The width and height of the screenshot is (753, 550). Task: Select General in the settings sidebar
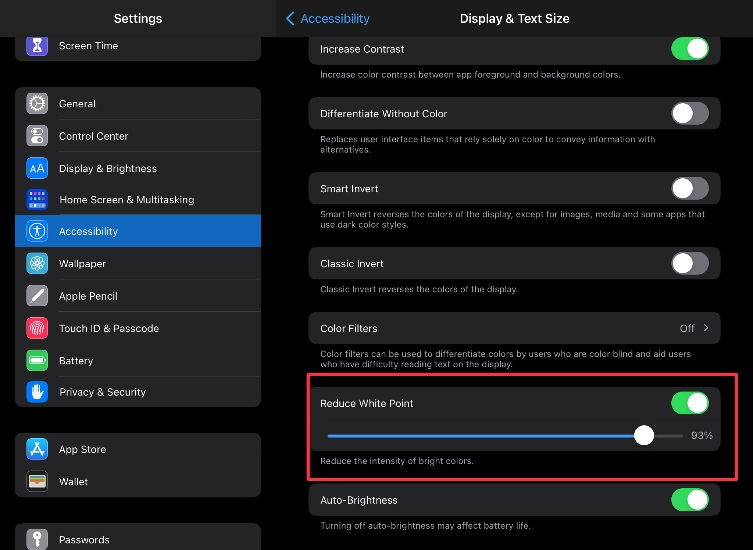pos(138,103)
